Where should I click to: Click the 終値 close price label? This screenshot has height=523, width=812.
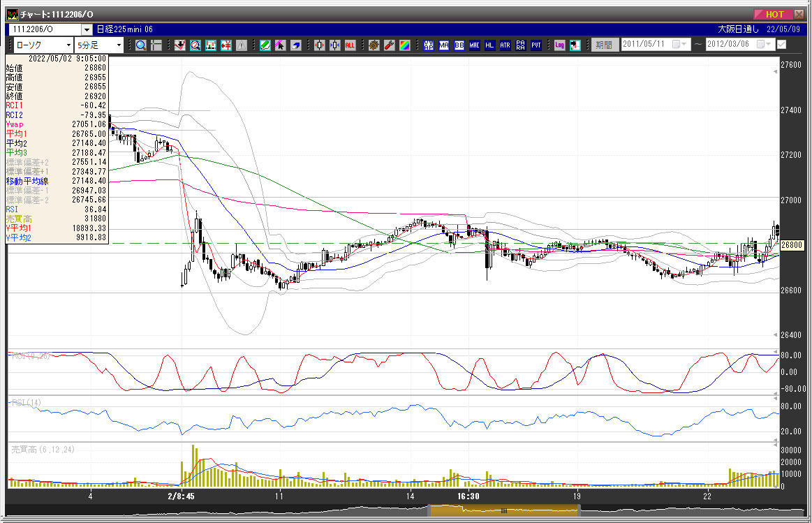click(x=15, y=96)
